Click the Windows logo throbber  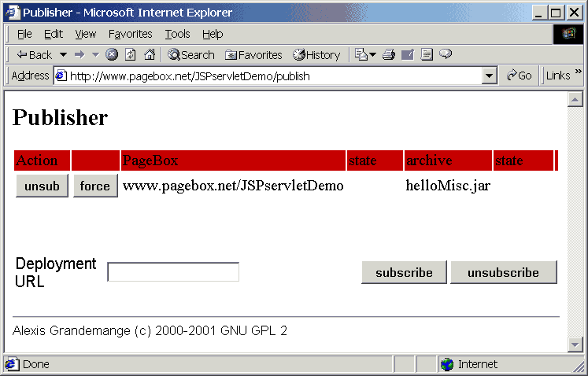568,34
